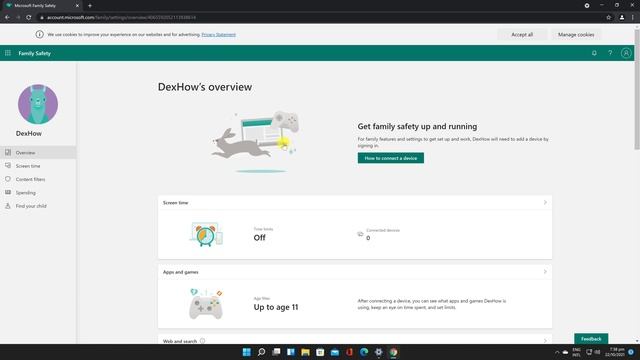The height and width of the screenshot is (360, 640).
Task: Open the Privacy Statement link
Action: (x=218, y=35)
